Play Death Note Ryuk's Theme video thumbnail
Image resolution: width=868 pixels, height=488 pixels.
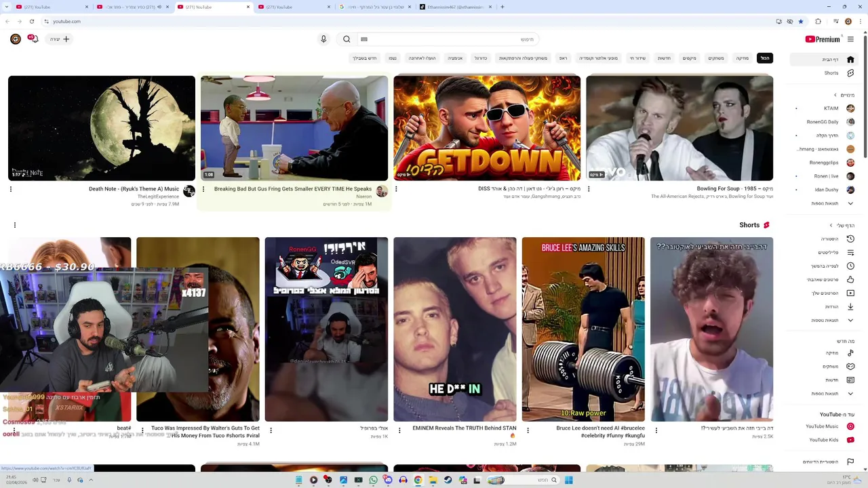coord(102,128)
